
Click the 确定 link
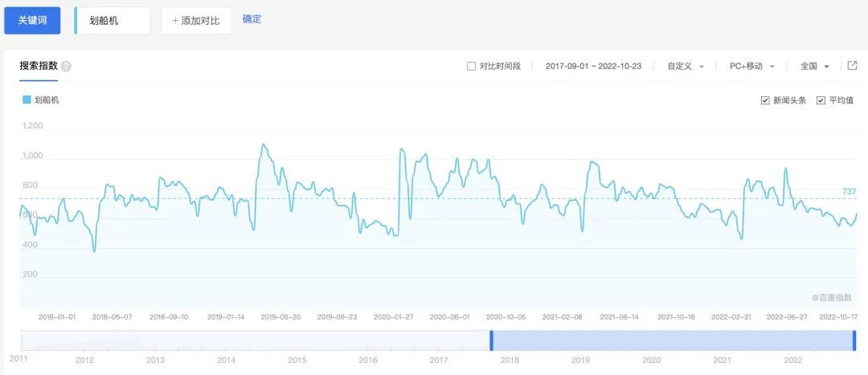[x=252, y=19]
